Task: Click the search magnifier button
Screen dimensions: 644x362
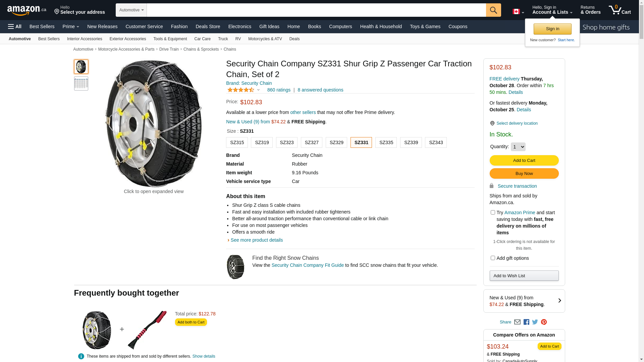Action: click(x=493, y=10)
